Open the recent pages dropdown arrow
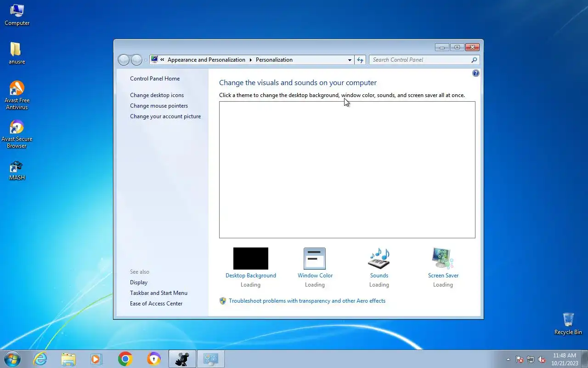This screenshot has height=368, width=588. click(x=146, y=60)
